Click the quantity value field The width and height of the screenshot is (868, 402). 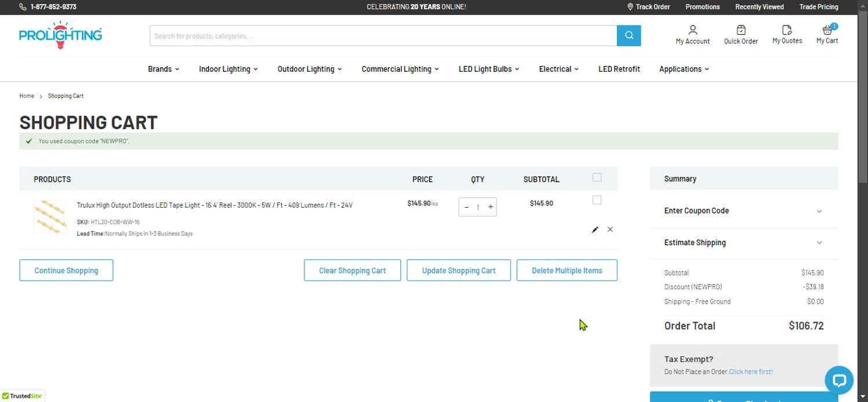point(478,207)
